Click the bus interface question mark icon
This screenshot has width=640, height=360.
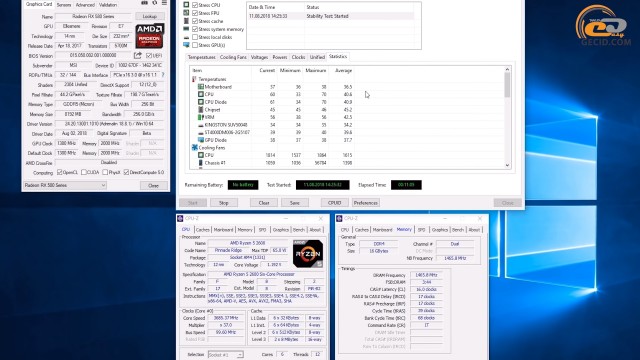click(163, 75)
